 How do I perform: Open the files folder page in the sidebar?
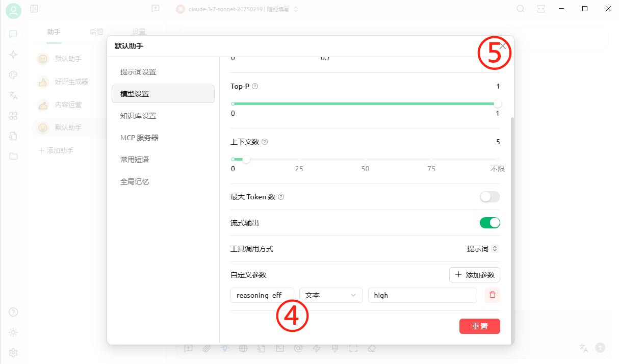pos(13,156)
